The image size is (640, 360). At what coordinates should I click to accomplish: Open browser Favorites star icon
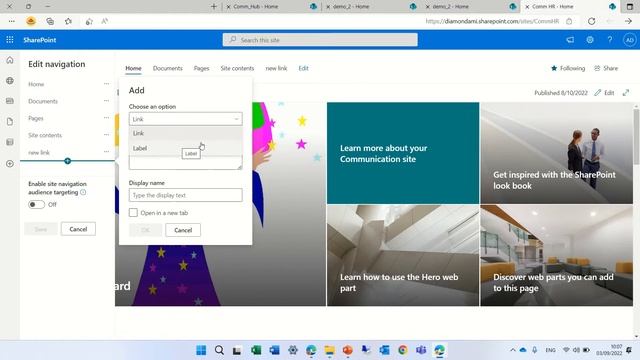pyautogui.click(x=68, y=21)
